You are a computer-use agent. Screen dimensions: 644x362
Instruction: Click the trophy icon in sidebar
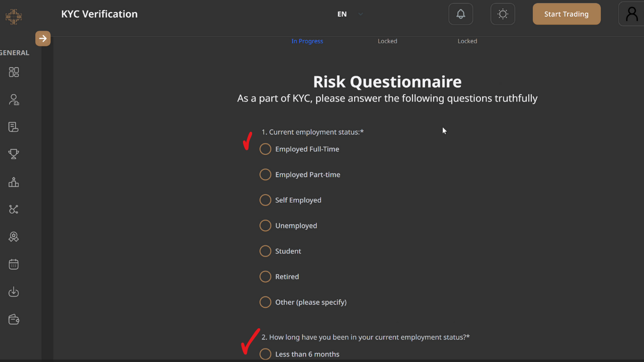tap(14, 154)
